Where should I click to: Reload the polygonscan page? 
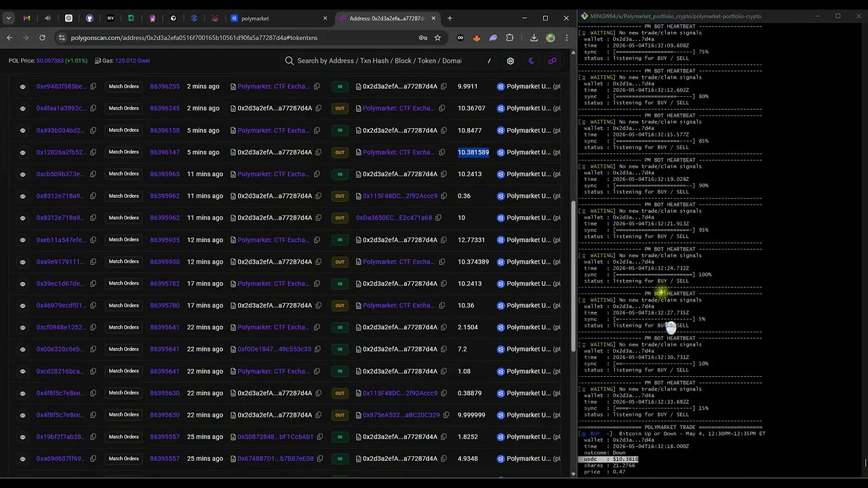(x=42, y=38)
